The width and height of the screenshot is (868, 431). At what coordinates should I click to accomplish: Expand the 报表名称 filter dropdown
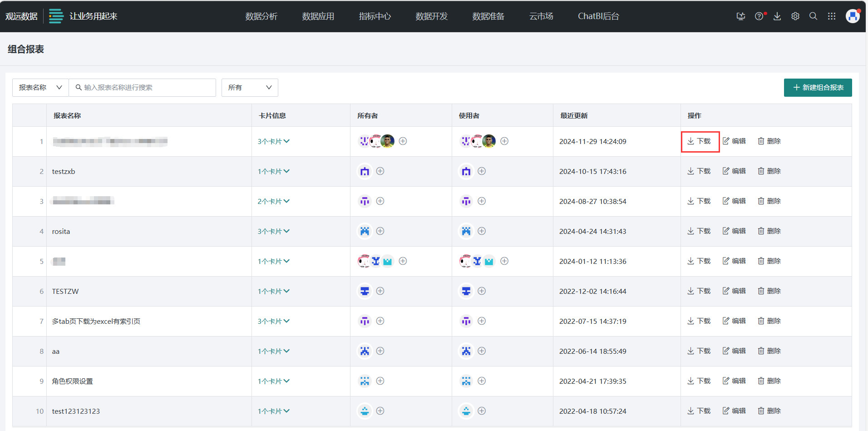(40, 87)
